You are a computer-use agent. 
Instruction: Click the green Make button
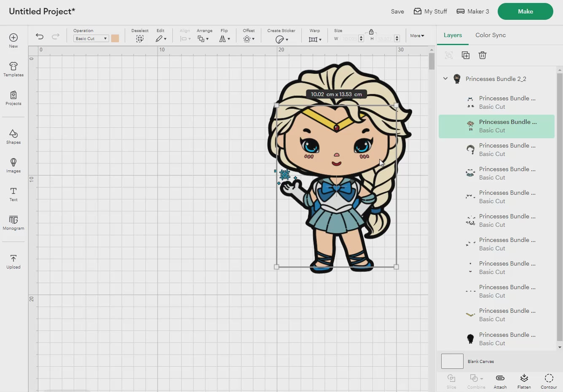coord(525,11)
